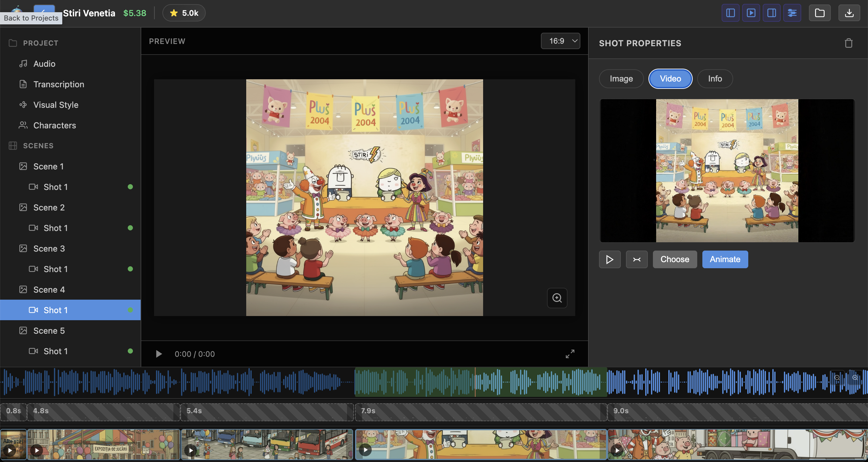Switch to the Image tab
Image resolution: width=868 pixels, height=462 pixels.
pos(621,79)
